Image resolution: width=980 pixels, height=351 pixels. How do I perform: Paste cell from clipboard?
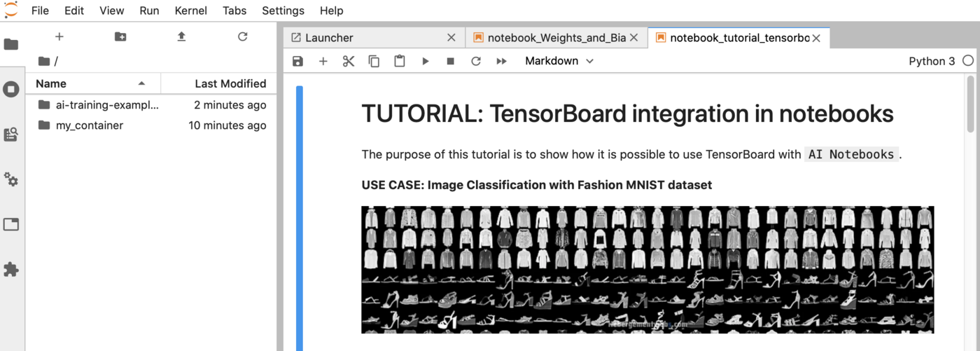[x=399, y=61]
